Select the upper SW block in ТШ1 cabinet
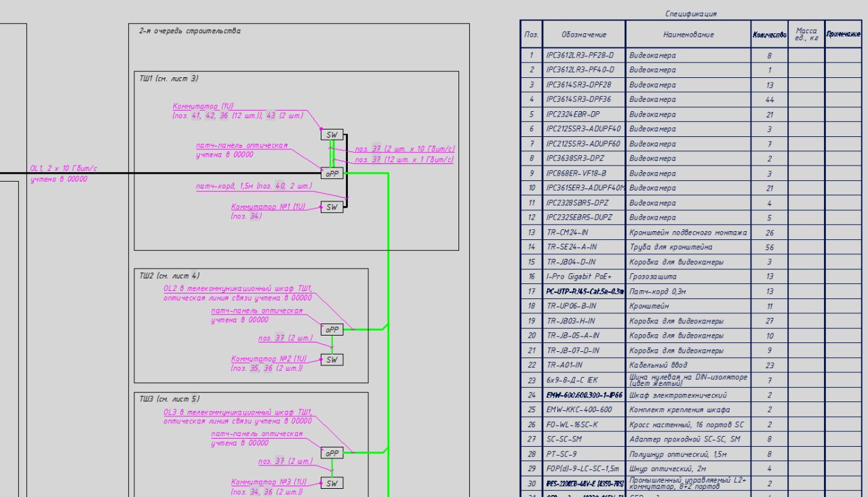 pyautogui.click(x=332, y=135)
